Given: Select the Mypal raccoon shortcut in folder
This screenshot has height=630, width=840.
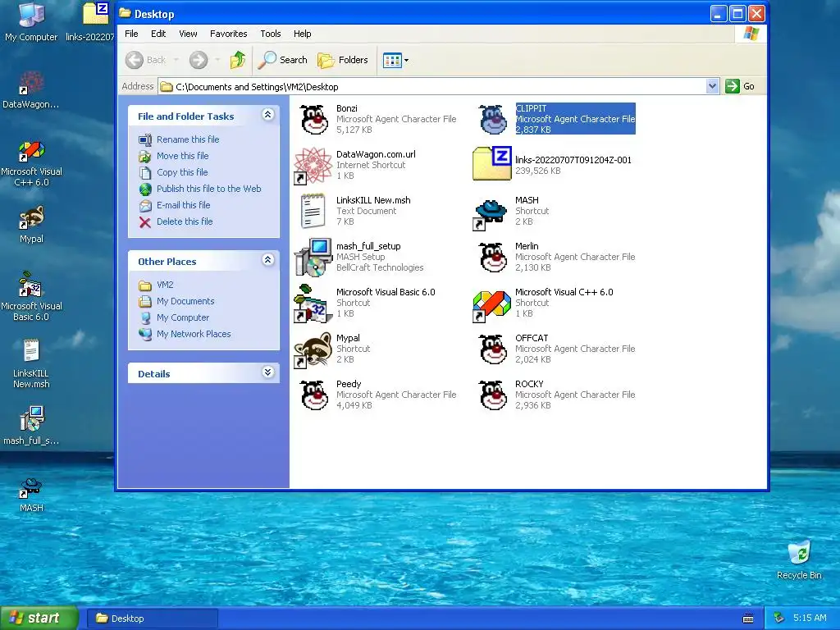Looking at the screenshot, I should coord(314,349).
